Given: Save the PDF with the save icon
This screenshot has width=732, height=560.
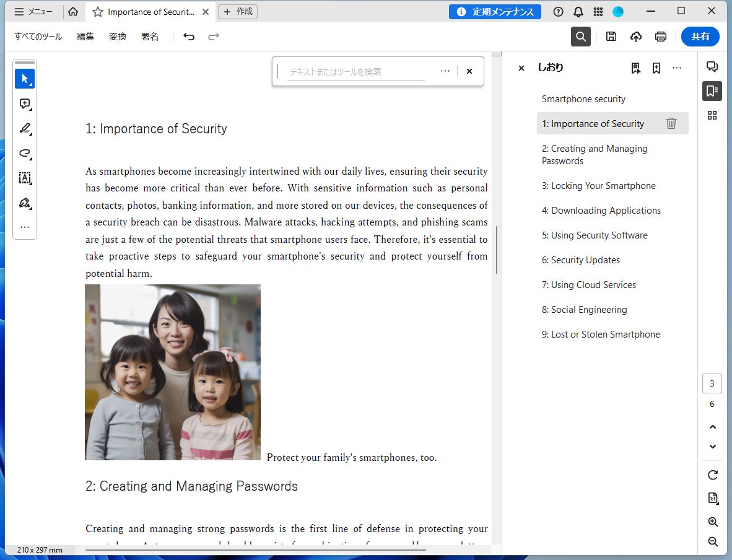Looking at the screenshot, I should 611,37.
